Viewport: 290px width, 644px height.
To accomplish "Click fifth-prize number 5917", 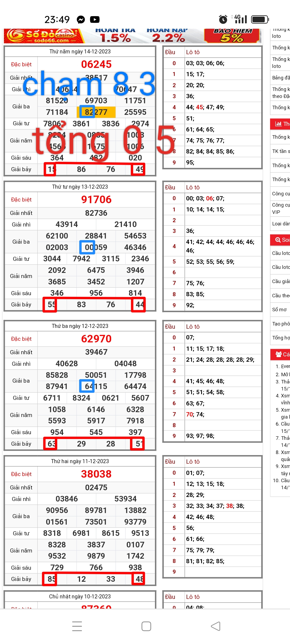I will (96, 421).
